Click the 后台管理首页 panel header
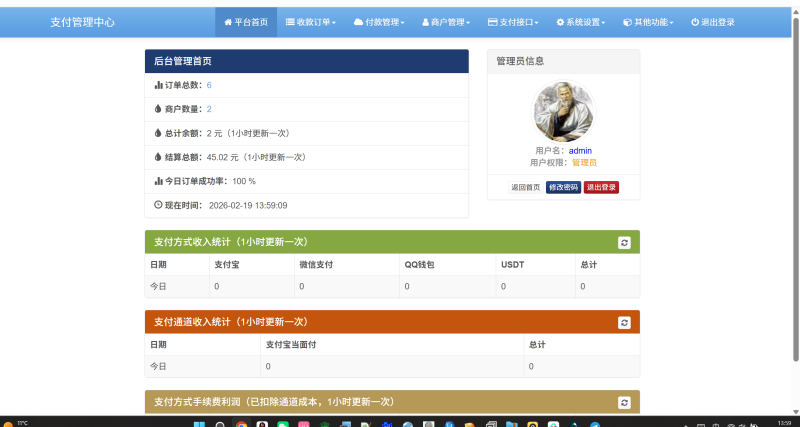This screenshot has width=800, height=427. coord(307,61)
